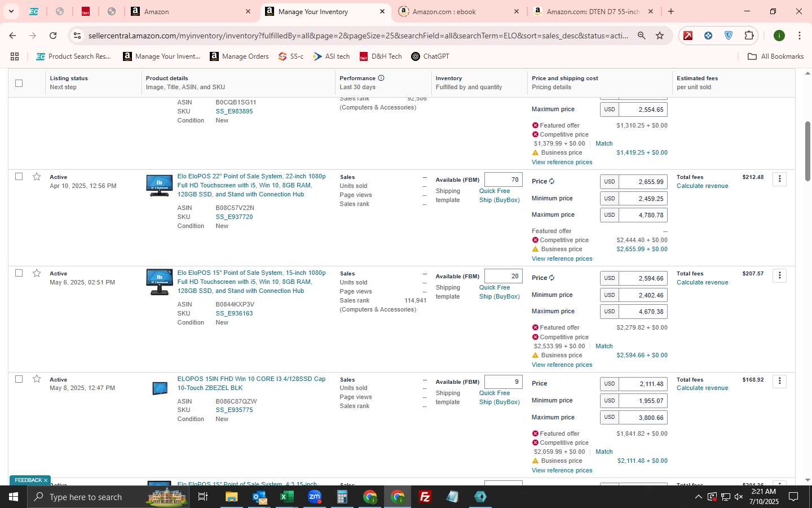Image resolution: width=812 pixels, height=508 pixels.
Task: Open the Elo EloPOS 22" product title link
Action: pyautogui.click(x=251, y=185)
